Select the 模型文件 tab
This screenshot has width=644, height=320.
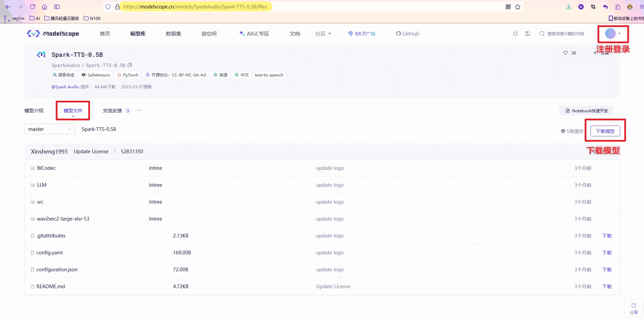(73, 111)
